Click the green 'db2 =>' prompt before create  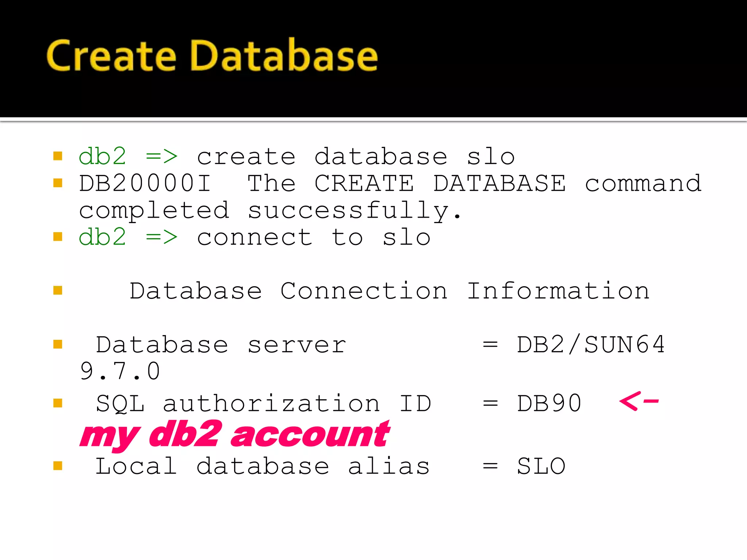point(128,156)
